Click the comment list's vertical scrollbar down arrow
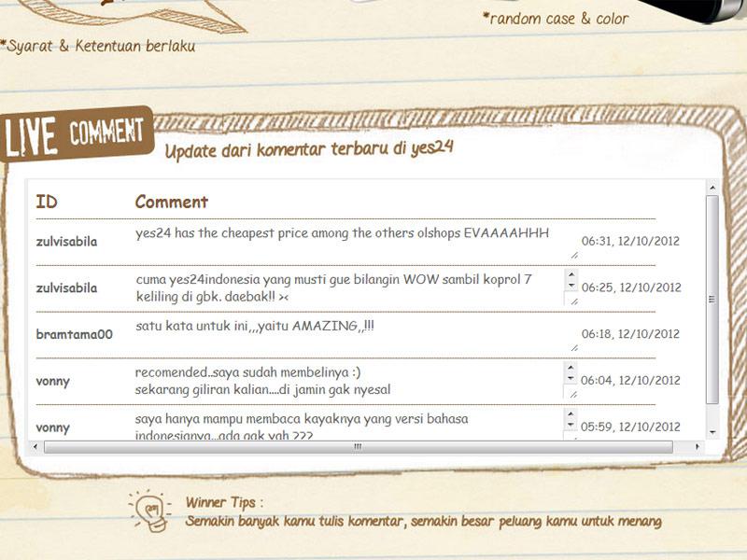This screenshot has width=747, height=560. click(x=712, y=433)
